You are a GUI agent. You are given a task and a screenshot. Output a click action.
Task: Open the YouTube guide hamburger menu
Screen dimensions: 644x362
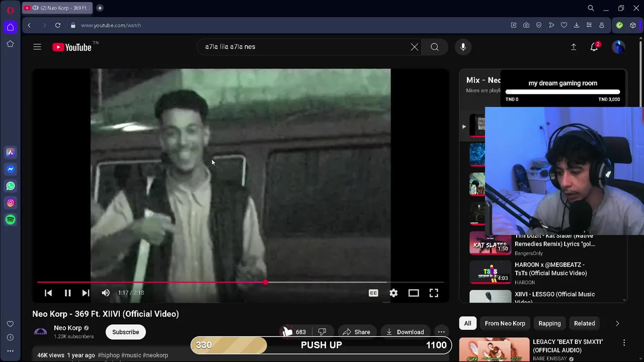[x=37, y=47]
